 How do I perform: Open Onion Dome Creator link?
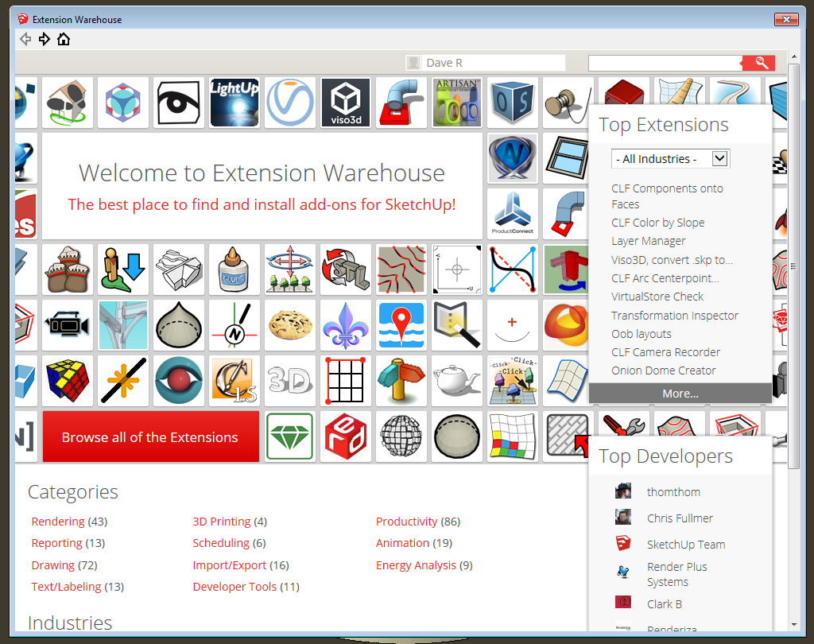664,370
